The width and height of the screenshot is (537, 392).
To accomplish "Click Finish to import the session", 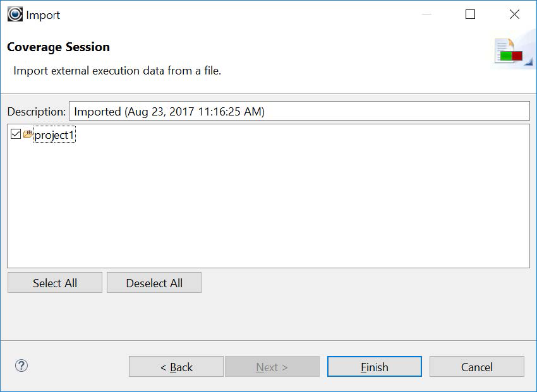I will click(374, 366).
